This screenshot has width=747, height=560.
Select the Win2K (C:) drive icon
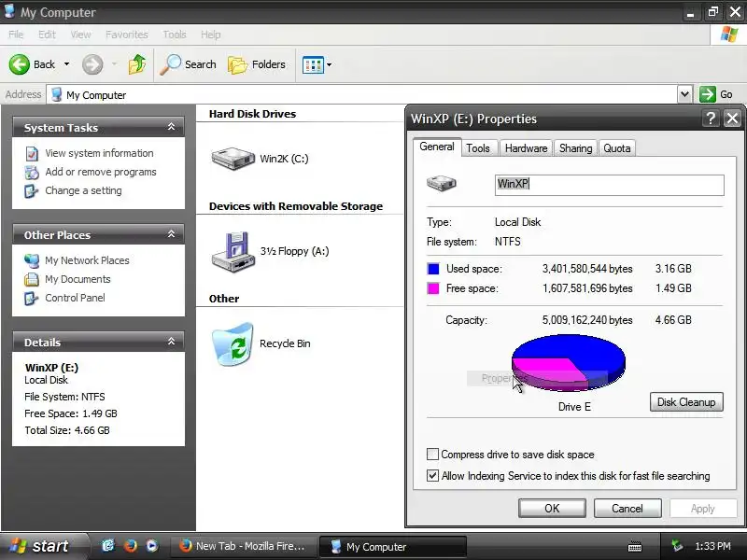(233, 159)
